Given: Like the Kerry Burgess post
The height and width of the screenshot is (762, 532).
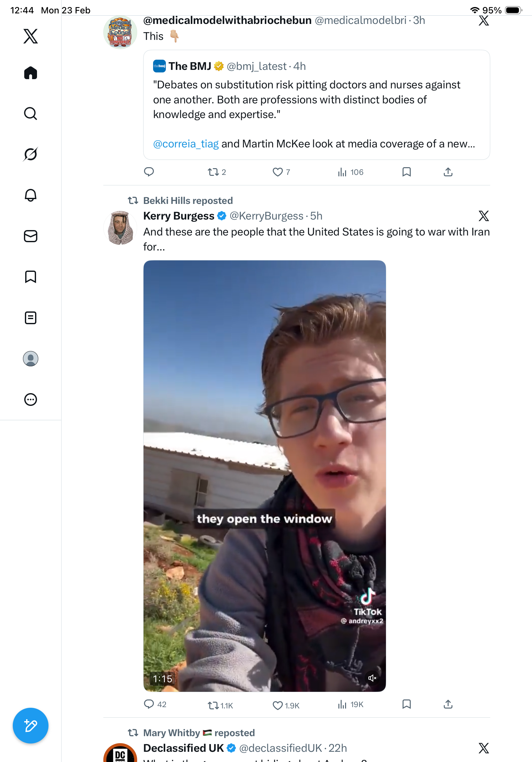Looking at the screenshot, I should coord(277,705).
